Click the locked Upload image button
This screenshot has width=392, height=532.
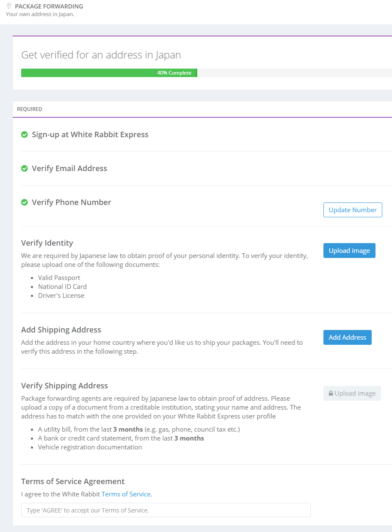tap(352, 393)
